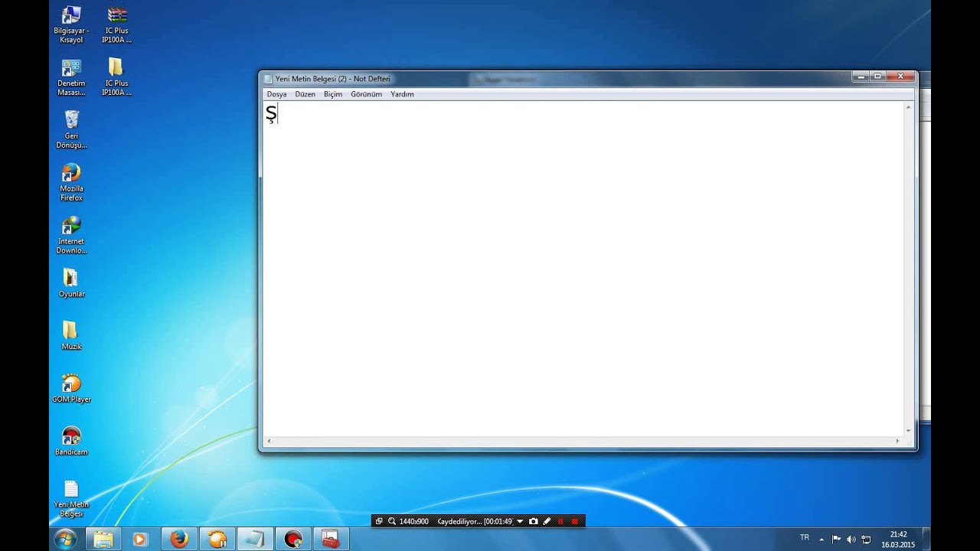
Task: Minimize the Not Defteri window
Action: [x=861, y=77]
